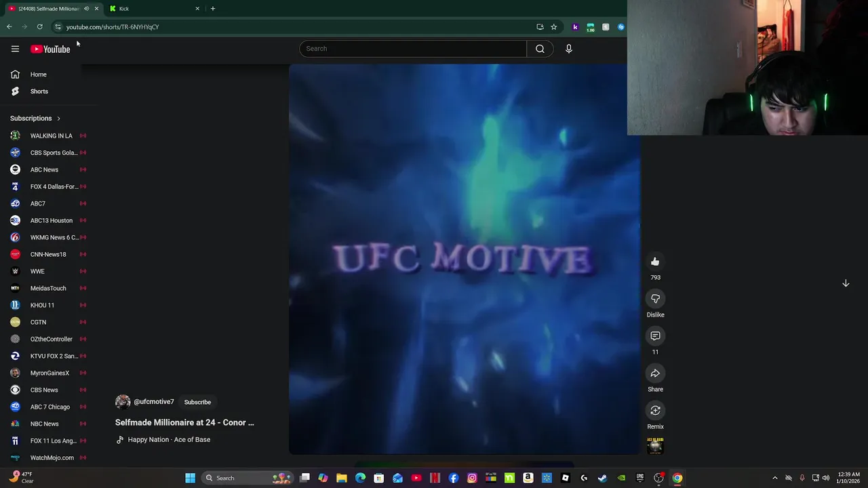Click the UFC MOTIVE Short video player
This screenshot has height=488, width=868.
pyautogui.click(x=465, y=259)
